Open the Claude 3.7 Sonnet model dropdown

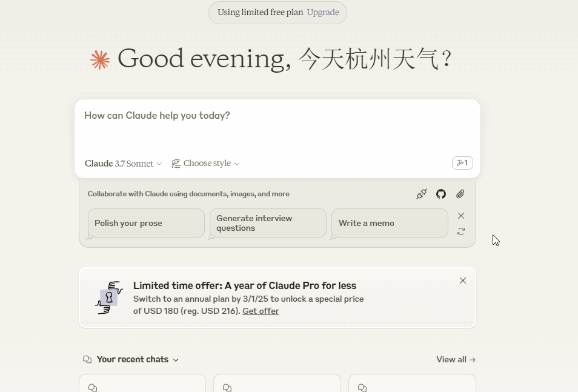(x=123, y=164)
